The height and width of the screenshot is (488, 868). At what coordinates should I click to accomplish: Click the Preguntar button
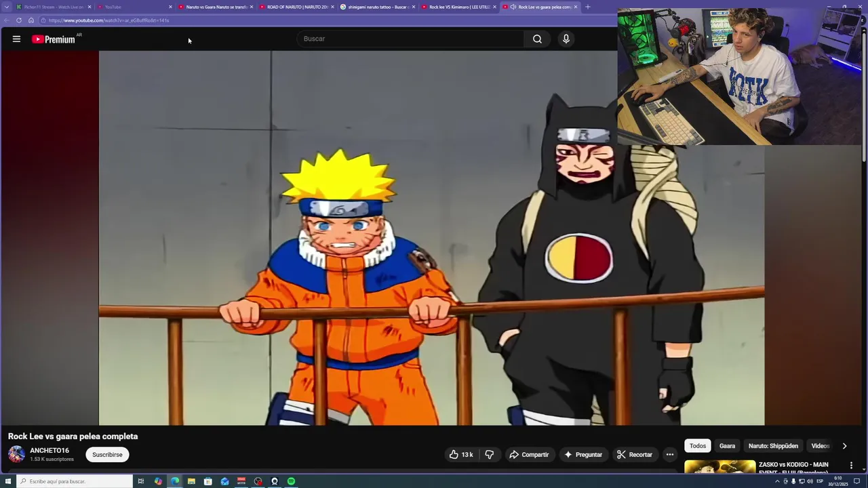pyautogui.click(x=583, y=455)
